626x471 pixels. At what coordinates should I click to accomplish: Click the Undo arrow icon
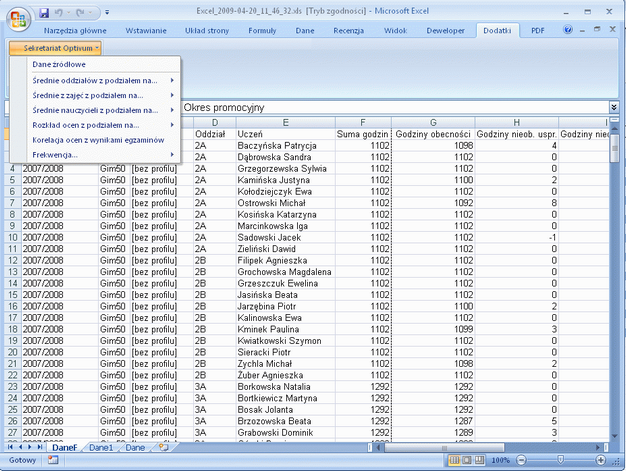click(x=59, y=13)
